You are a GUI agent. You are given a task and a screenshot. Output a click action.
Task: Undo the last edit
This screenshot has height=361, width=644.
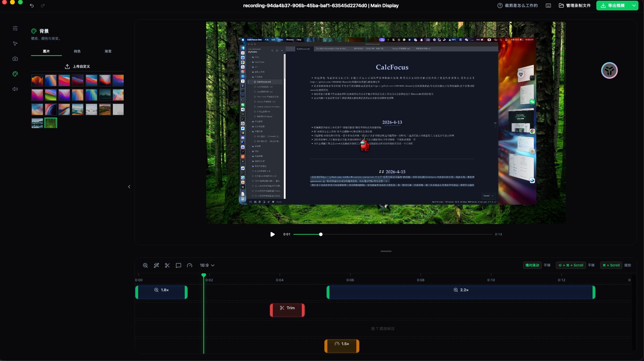click(x=32, y=6)
